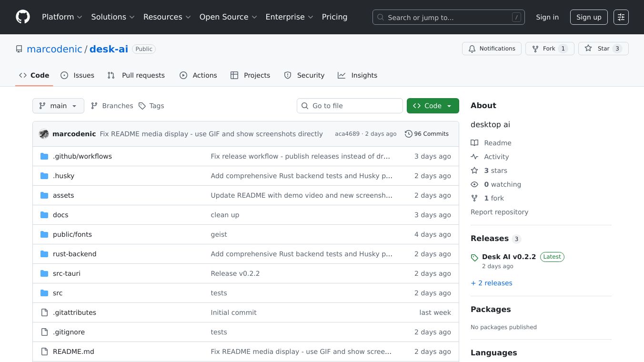The image size is (644, 362).
Task: Open the Platform menu in header
Action: pyautogui.click(x=62, y=17)
